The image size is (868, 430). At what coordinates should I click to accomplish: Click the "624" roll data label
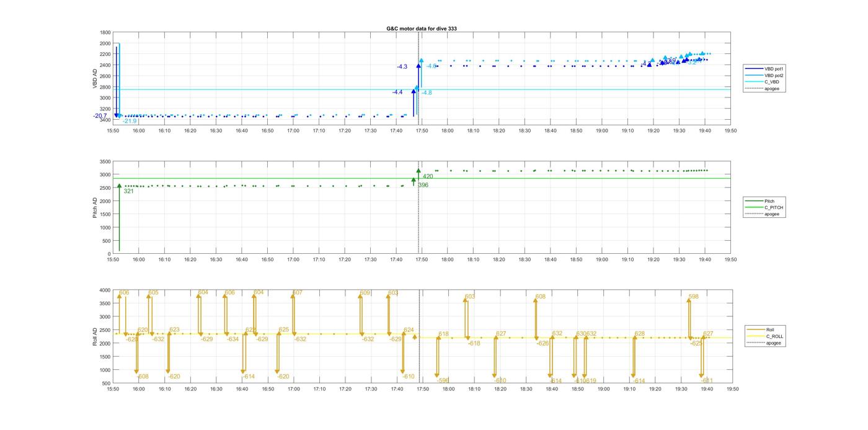(x=409, y=329)
